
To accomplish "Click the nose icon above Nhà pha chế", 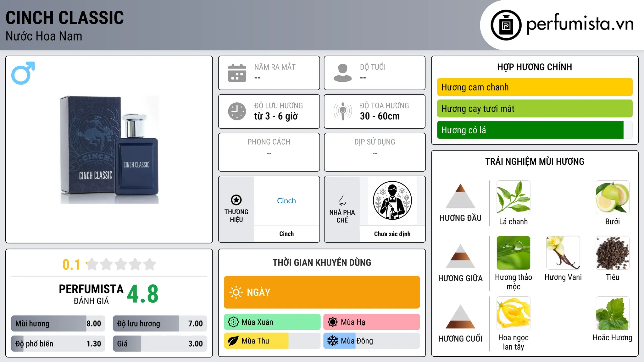I will [342, 200].
